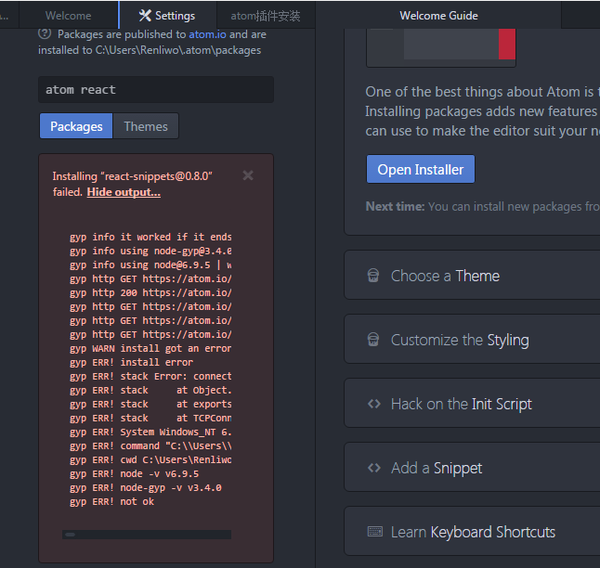Click the paint bucket icon beside Customize the Styling
This screenshot has height=568, width=600.
[373, 340]
